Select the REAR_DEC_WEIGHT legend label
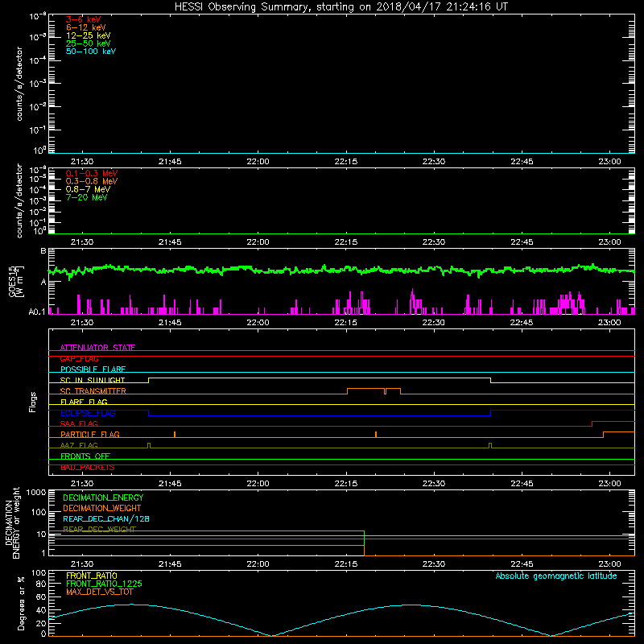The width and height of the screenshot is (644, 644). 99,530
